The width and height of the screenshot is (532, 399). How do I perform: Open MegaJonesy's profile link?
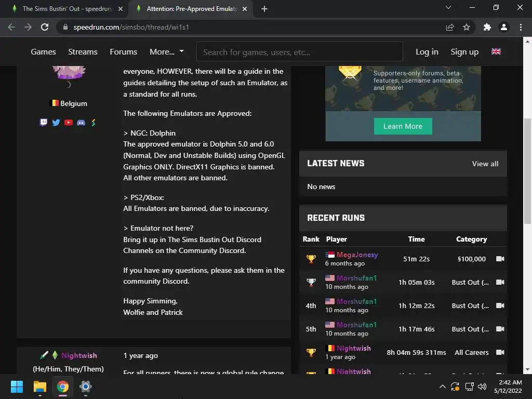pos(357,255)
